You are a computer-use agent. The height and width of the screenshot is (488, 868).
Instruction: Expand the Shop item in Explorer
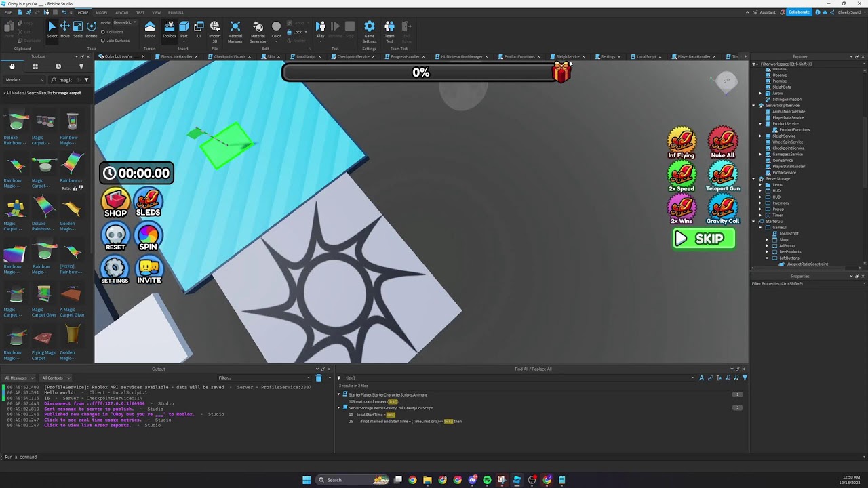pyautogui.click(x=767, y=239)
